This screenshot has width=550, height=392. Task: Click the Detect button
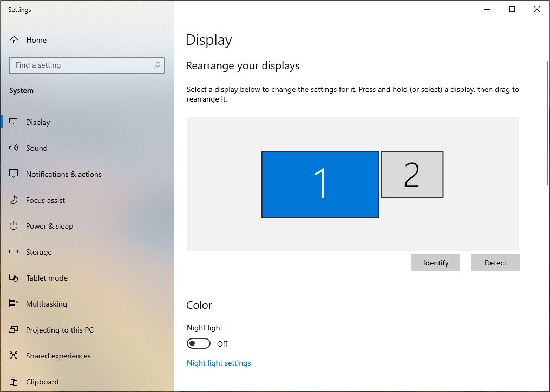click(x=495, y=263)
